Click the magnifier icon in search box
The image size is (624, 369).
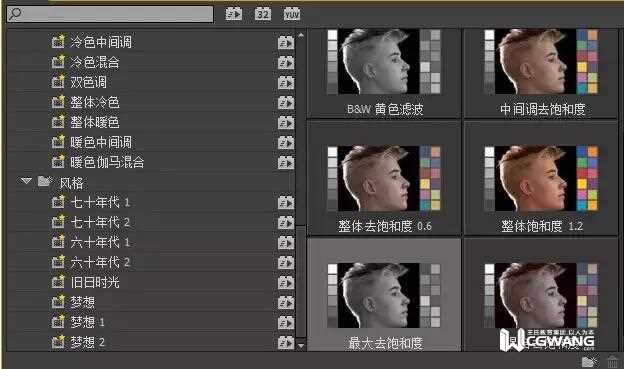(15, 14)
